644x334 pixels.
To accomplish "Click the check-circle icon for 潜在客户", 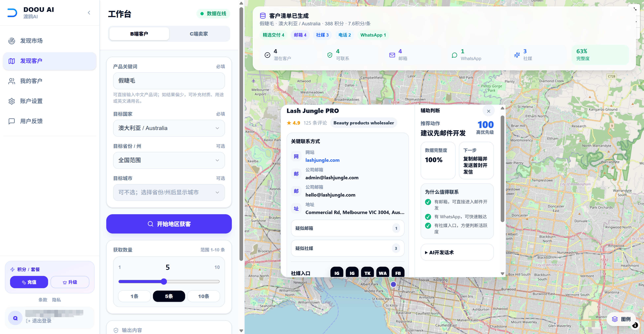I will pos(267,55).
